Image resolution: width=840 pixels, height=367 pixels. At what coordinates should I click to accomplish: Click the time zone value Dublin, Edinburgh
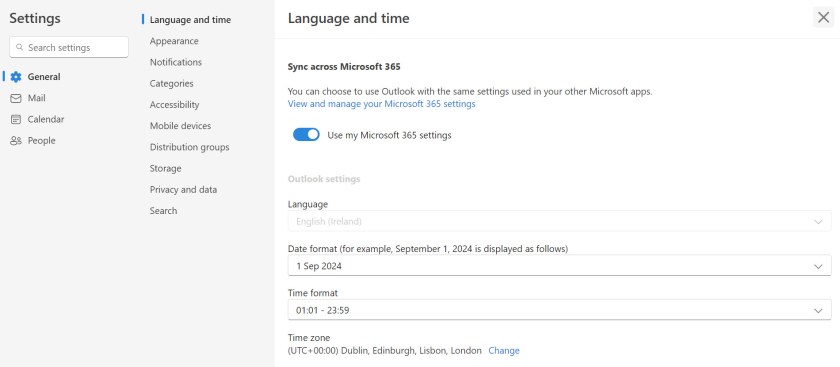[x=385, y=350]
